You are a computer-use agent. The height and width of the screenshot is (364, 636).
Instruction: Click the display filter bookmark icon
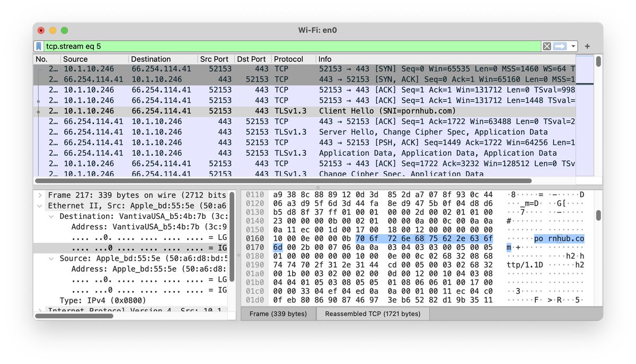pyautogui.click(x=39, y=46)
